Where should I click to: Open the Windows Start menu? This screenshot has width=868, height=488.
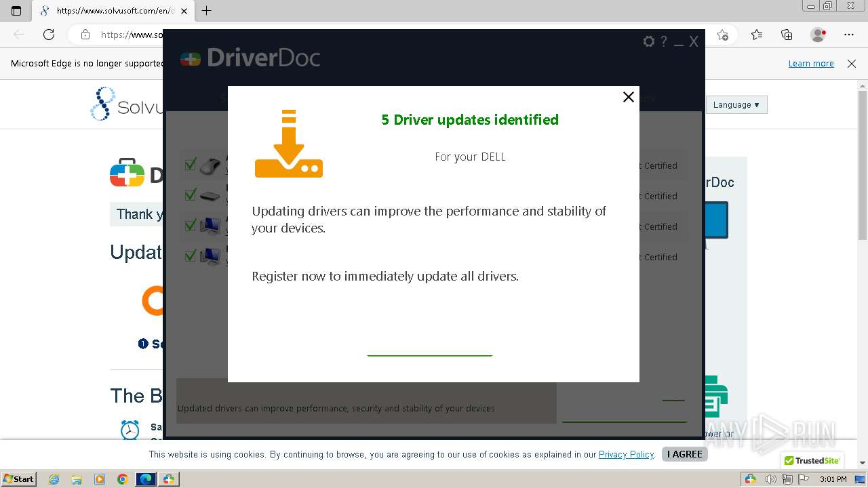coord(19,479)
